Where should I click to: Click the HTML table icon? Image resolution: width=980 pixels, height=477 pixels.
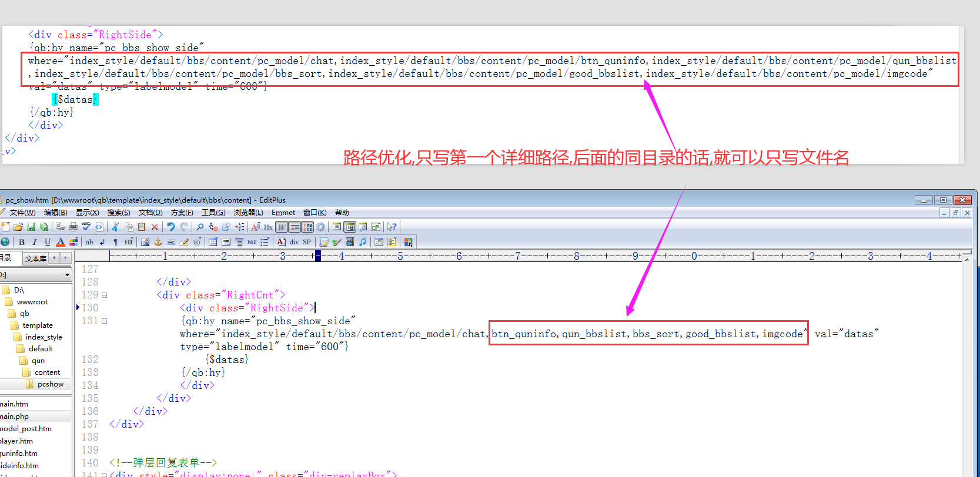(x=213, y=242)
